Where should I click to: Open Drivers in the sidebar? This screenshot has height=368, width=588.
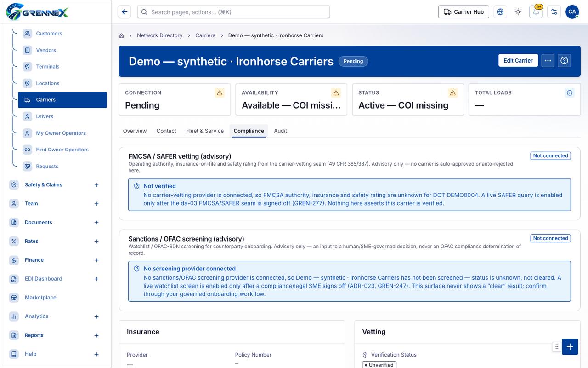click(62, 116)
